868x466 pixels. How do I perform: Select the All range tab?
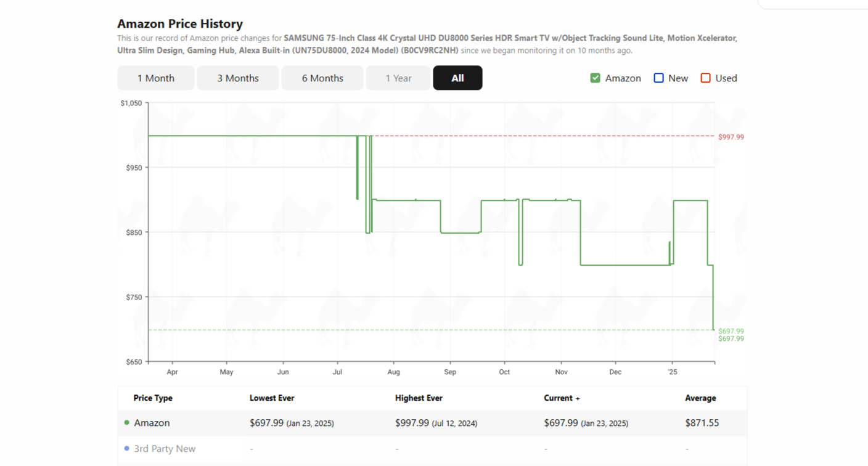click(457, 78)
